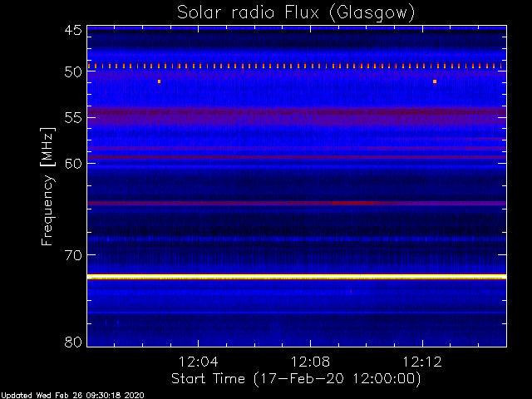Click the dark red band just above 60 MHz

[x=297, y=157]
